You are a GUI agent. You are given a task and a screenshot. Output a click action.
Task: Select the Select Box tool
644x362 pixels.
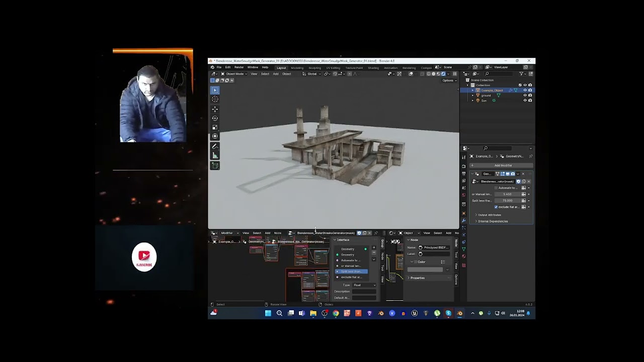pyautogui.click(x=215, y=90)
